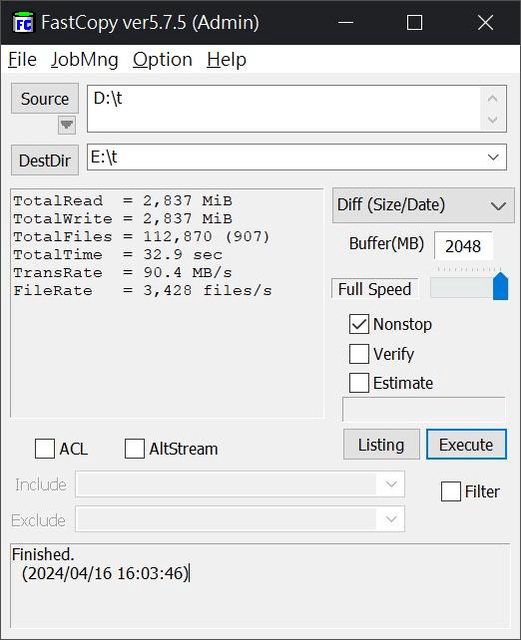
Task: Minimize the FastCopy window
Action: pos(345,22)
